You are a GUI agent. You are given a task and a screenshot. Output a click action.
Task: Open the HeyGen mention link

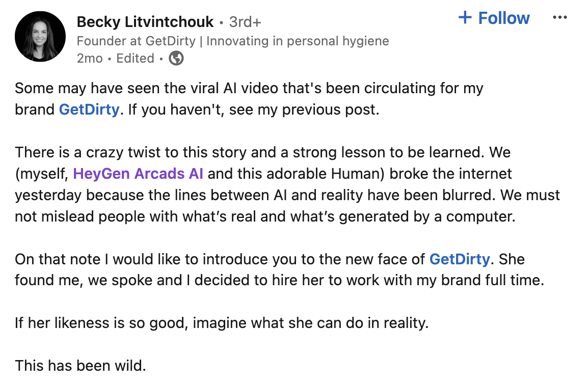102,174
